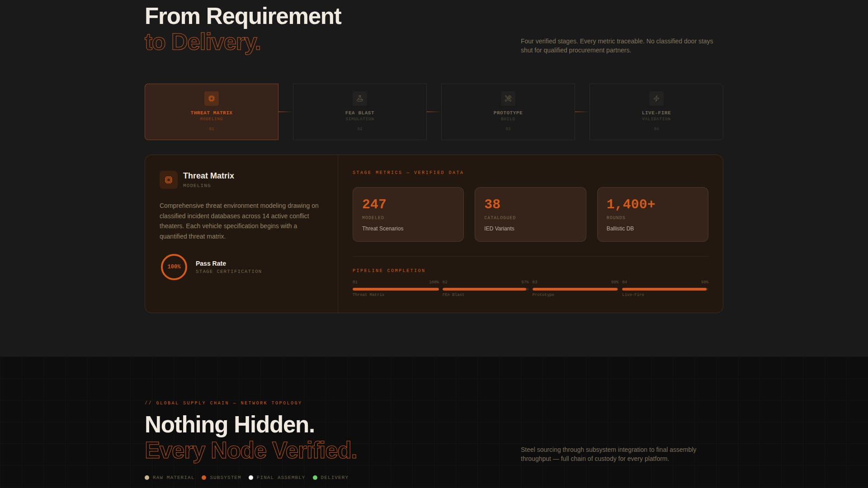Select the 1,400+ Ballistic DB rounds card
Image resolution: width=868 pixels, height=488 pixels.
[652, 214]
